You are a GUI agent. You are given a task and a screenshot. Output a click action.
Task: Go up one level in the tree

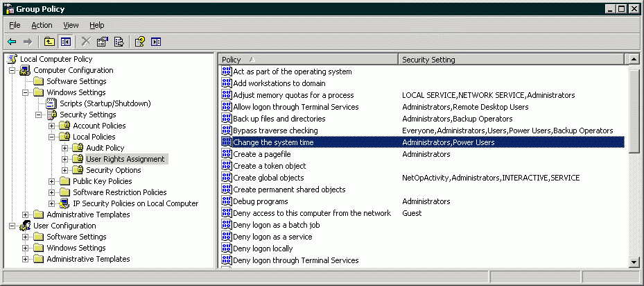point(50,42)
